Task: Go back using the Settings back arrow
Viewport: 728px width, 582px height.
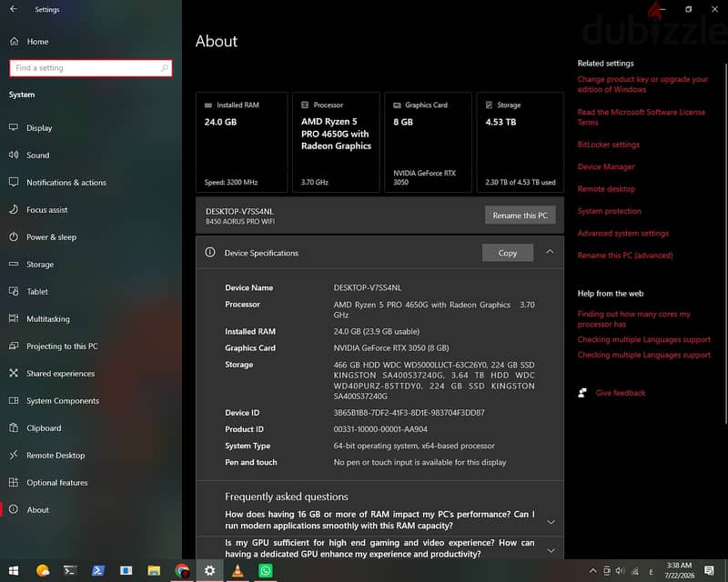Action: [14, 9]
